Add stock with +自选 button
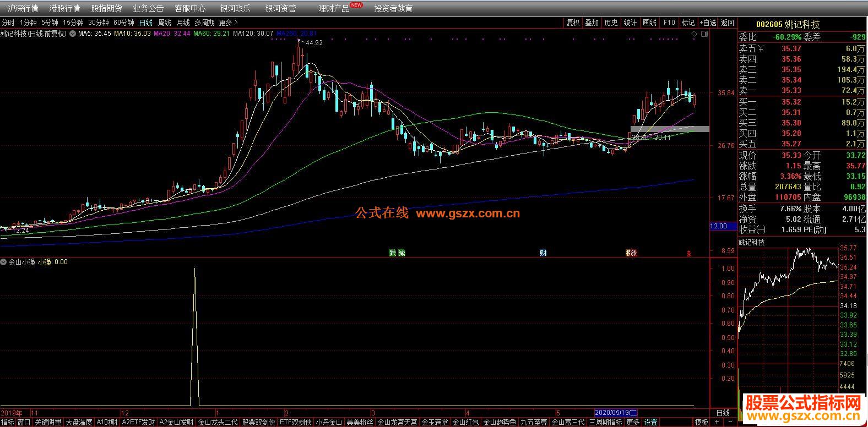 (708, 23)
